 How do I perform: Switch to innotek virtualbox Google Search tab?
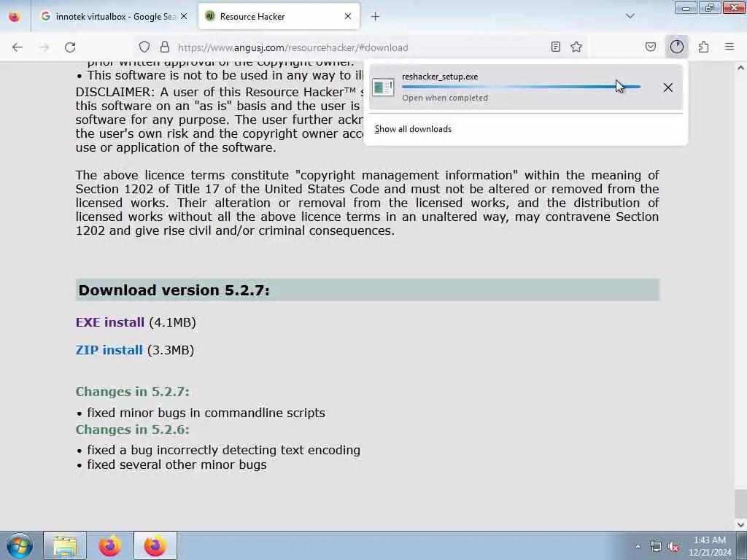[115, 16]
